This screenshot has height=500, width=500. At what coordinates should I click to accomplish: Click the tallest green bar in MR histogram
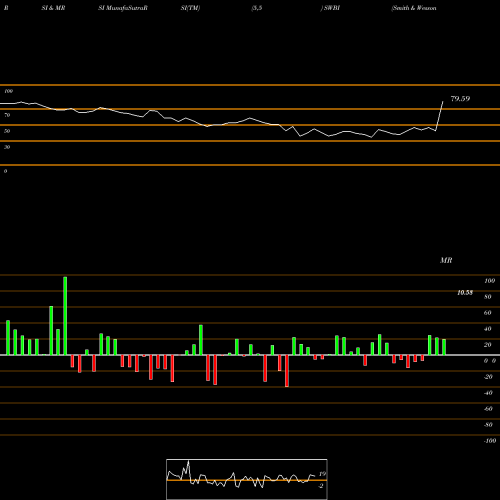[x=65, y=316]
